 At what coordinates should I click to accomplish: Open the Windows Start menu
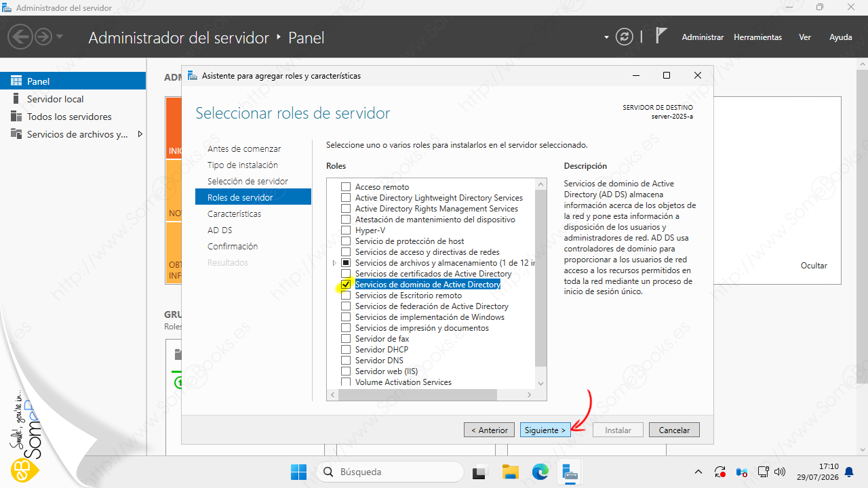(x=298, y=472)
